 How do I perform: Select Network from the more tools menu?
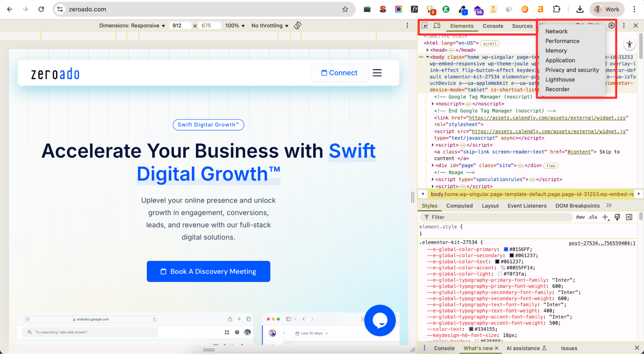(556, 31)
